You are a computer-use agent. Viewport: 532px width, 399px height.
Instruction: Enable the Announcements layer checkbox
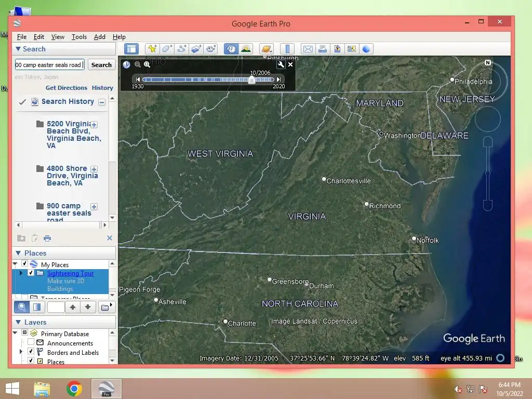[31, 342]
